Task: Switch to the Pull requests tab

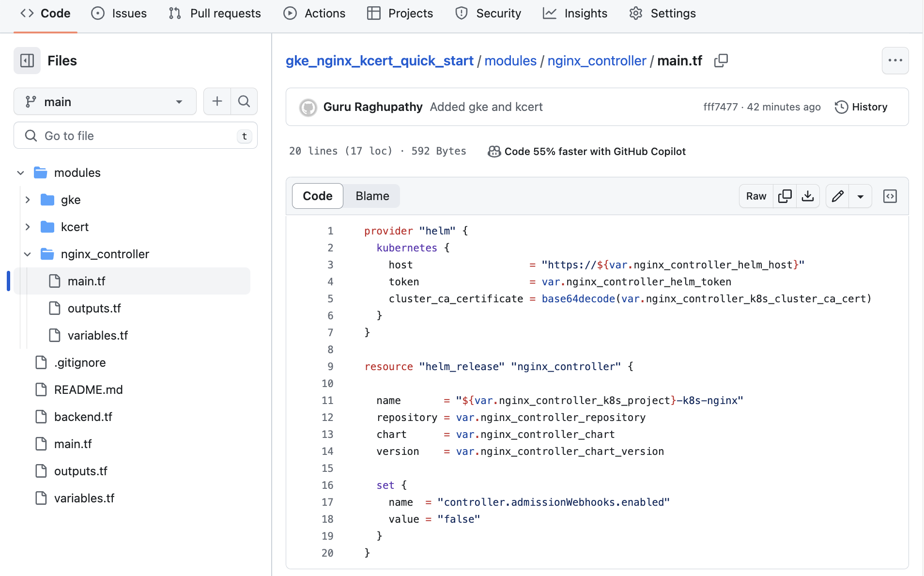Action: (215, 13)
